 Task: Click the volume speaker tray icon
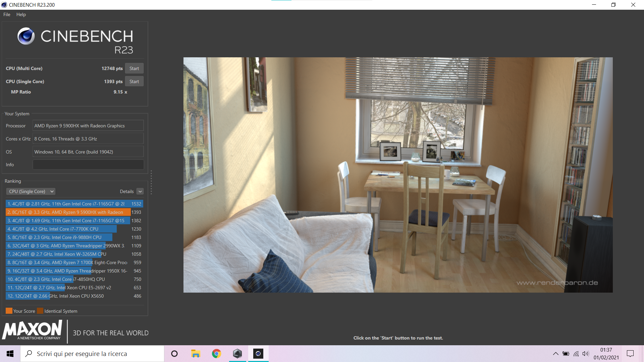pyautogui.click(x=586, y=354)
